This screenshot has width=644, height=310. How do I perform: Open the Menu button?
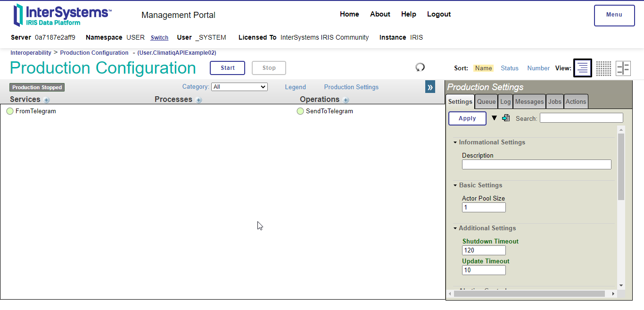(614, 15)
